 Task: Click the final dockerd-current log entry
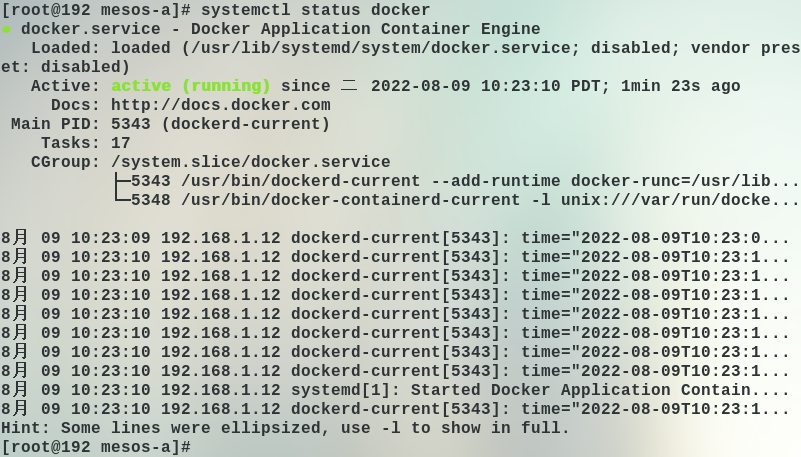click(396, 409)
